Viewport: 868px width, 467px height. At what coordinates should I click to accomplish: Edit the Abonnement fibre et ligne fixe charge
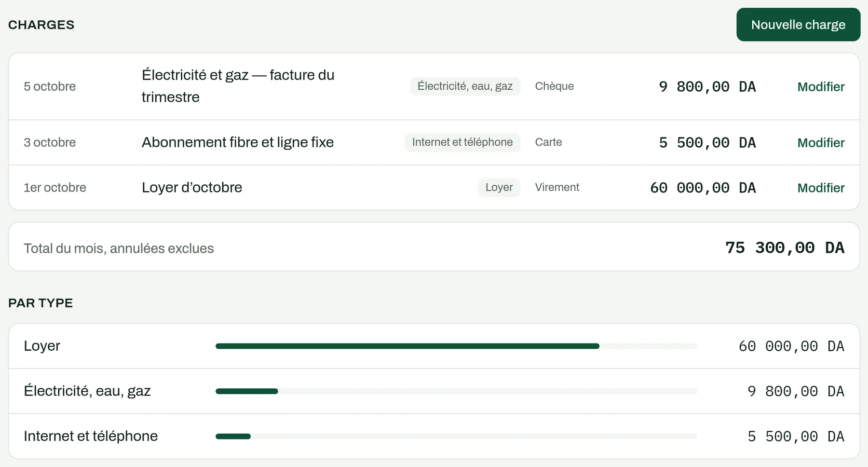pyautogui.click(x=821, y=143)
